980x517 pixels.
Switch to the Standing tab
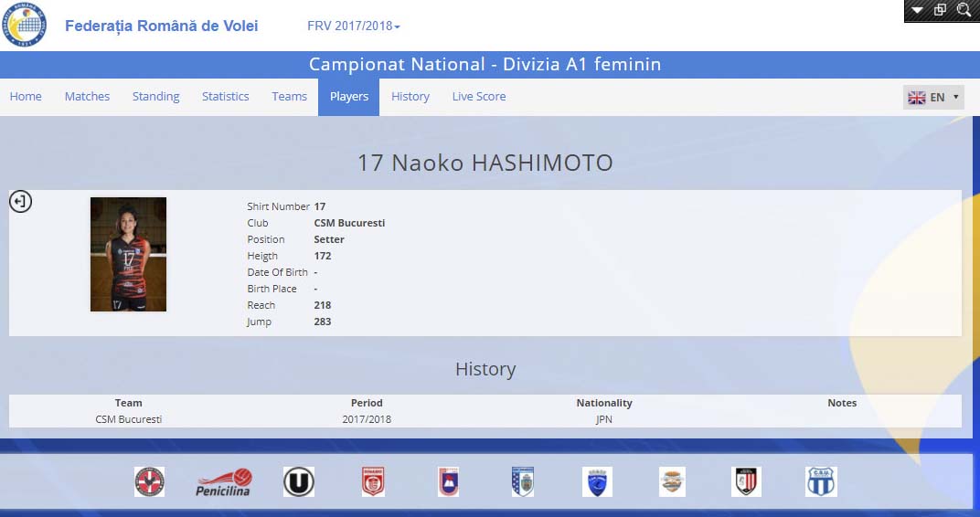(x=155, y=97)
